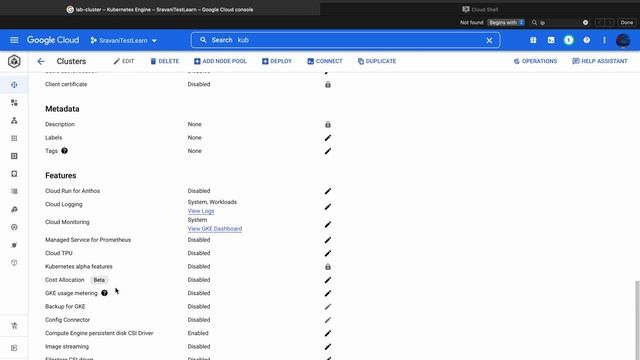Select the Object Browser list icon in the sidebar
640x360 pixels.
[14, 191]
